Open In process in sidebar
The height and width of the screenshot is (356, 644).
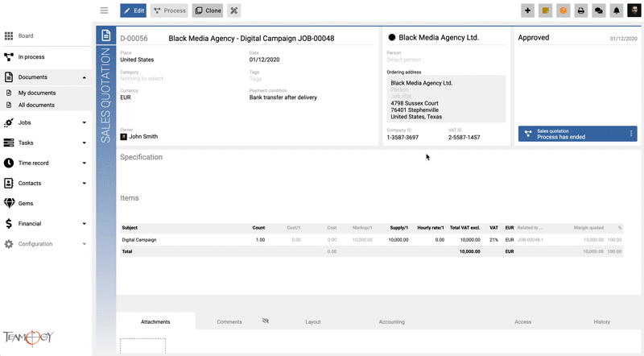[31, 56]
